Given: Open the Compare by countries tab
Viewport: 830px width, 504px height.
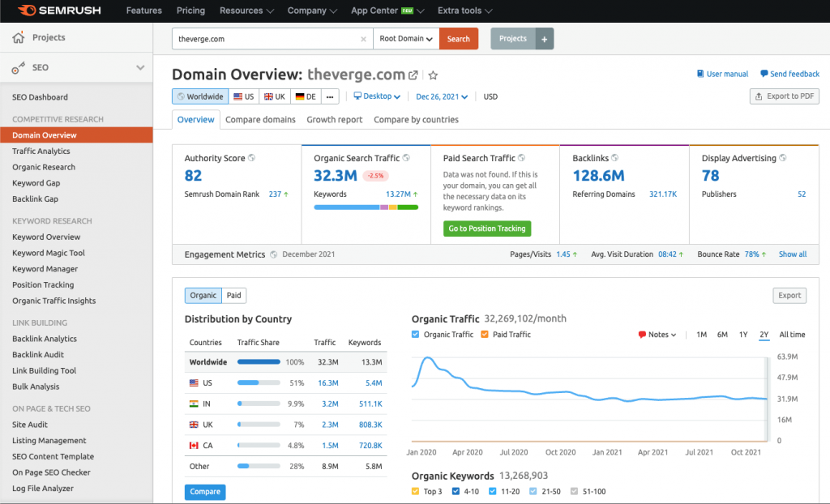Looking at the screenshot, I should (416, 120).
